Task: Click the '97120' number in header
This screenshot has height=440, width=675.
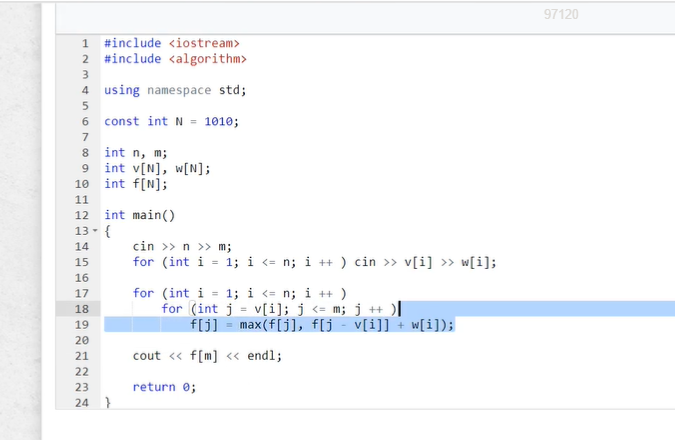Action: click(x=561, y=14)
